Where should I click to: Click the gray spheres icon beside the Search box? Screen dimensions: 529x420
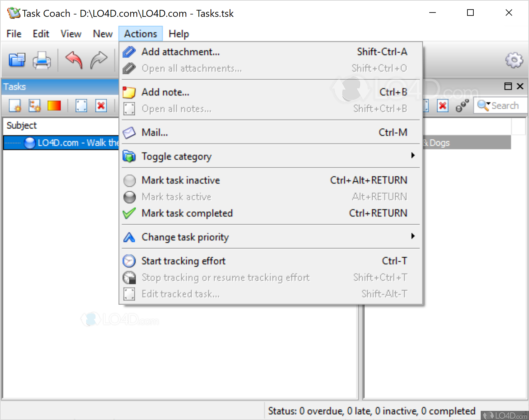tap(462, 105)
